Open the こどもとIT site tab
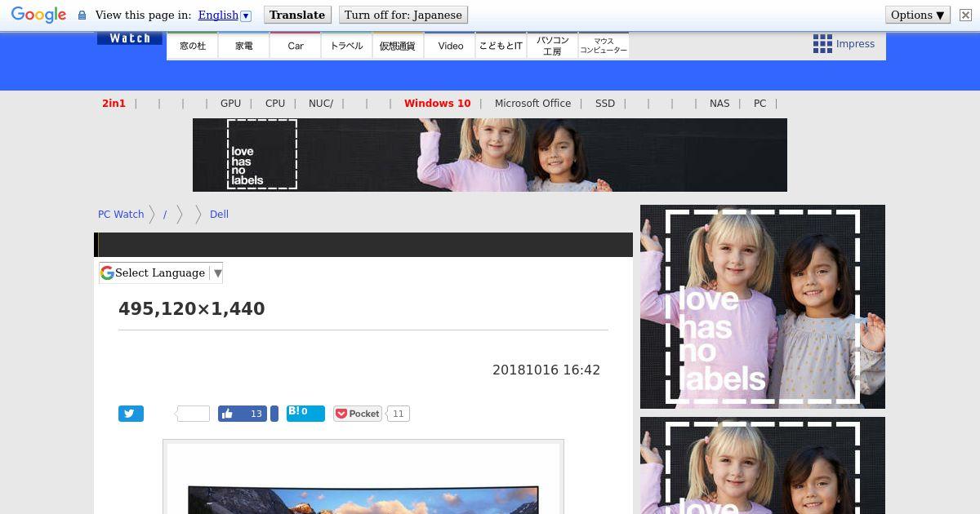Screen dimensions: 980x514 coord(501,46)
